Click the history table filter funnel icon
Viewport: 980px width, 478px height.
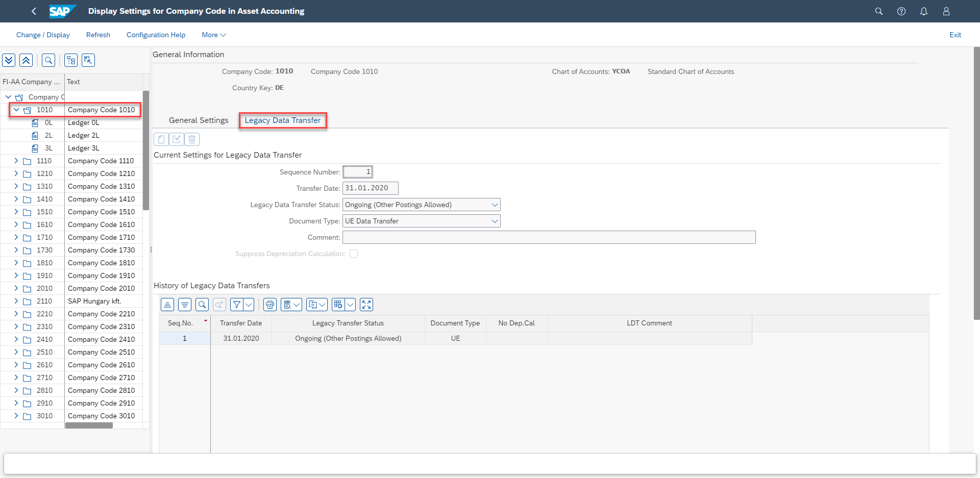[237, 305]
